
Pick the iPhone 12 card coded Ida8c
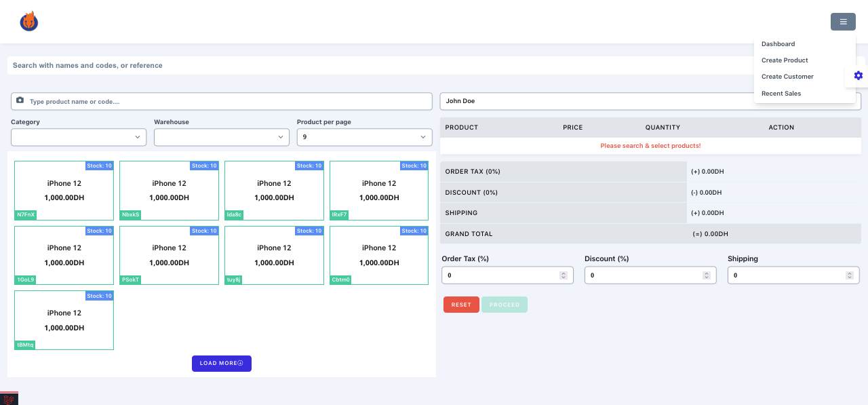[x=275, y=191]
